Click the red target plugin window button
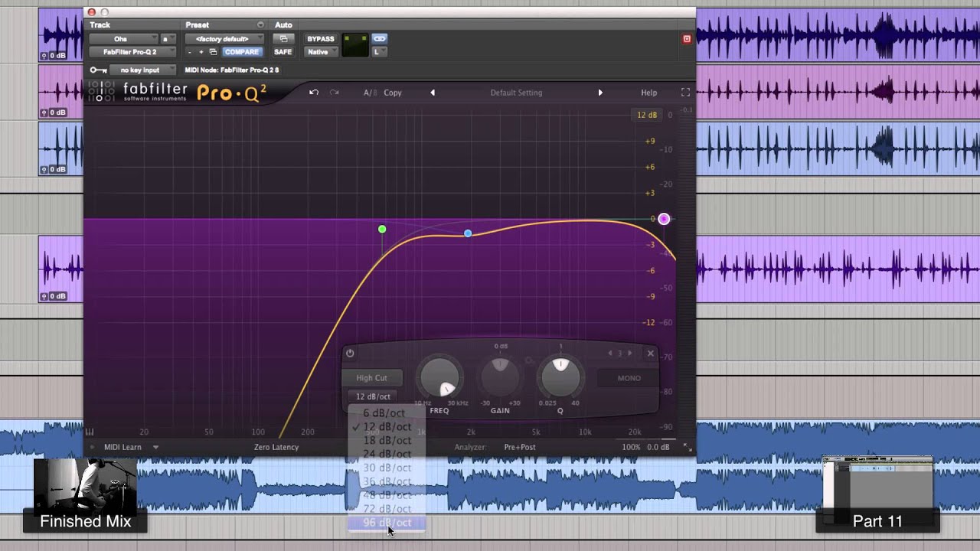The height and width of the screenshot is (551, 980). coord(687,39)
